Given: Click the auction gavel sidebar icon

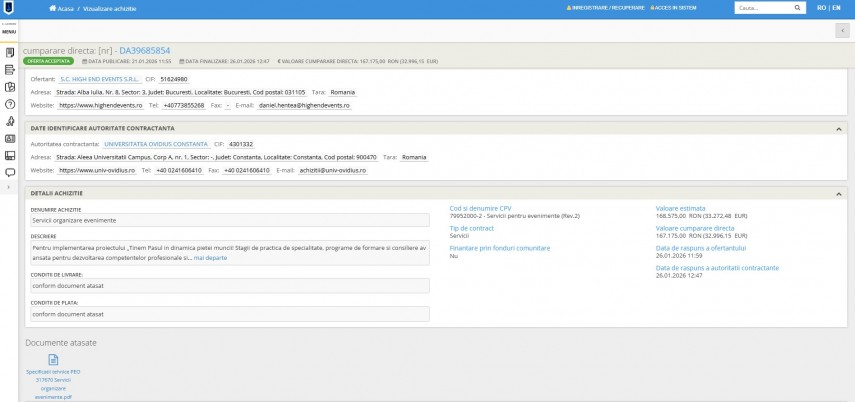Looking at the screenshot, I should 9,121.
